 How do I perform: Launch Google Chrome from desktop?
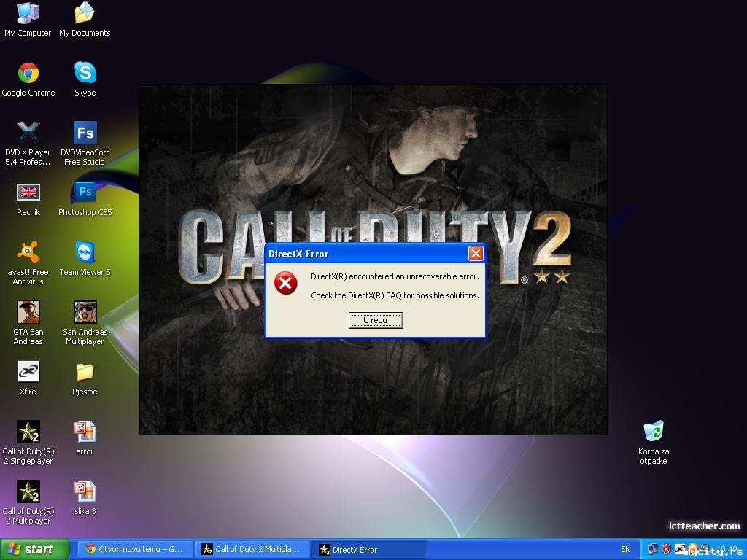click(x=28, y=79)
